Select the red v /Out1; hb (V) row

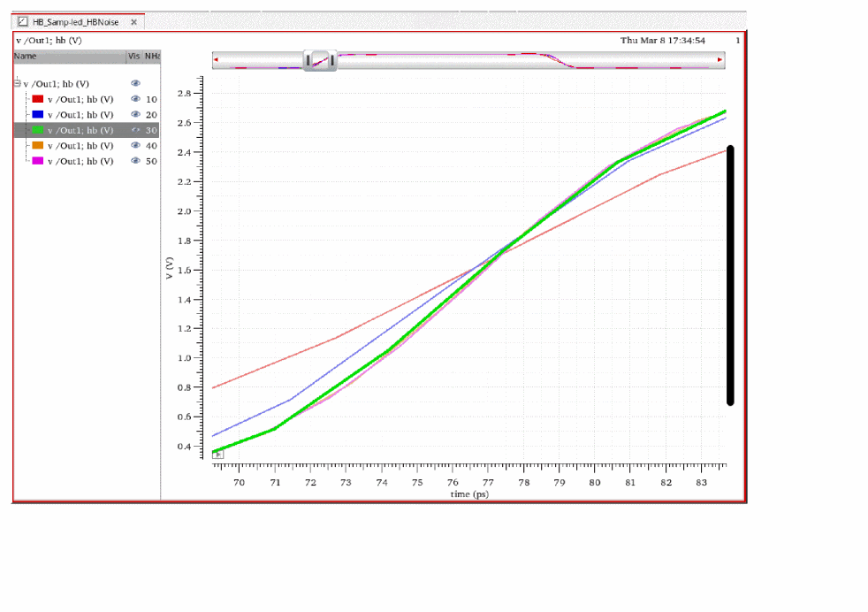coord(87,99)
